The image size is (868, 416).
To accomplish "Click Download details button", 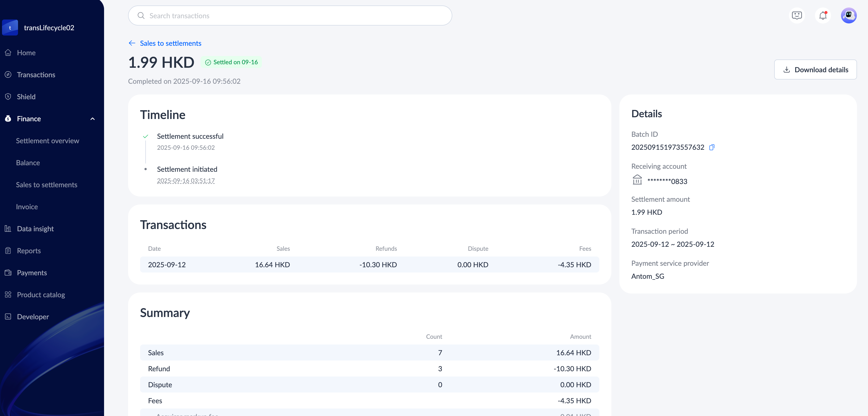I will (815, 70).
